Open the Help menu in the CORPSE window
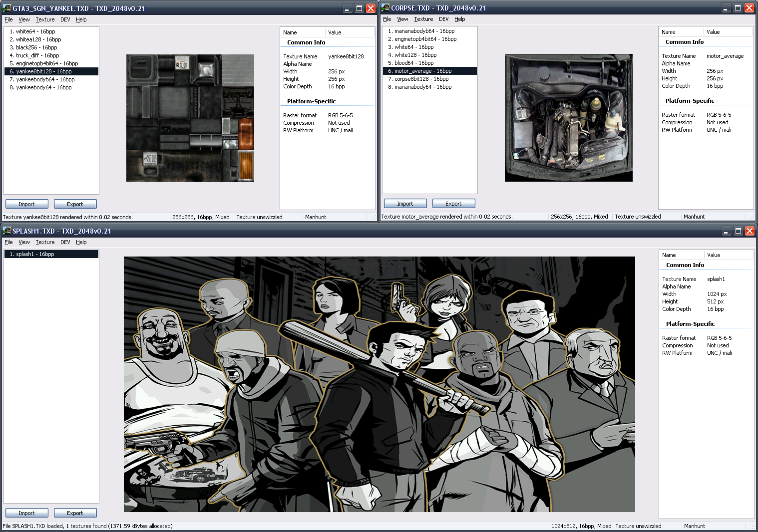The width and height of the screenshot is (758, 532). click(x=459, y=19)
